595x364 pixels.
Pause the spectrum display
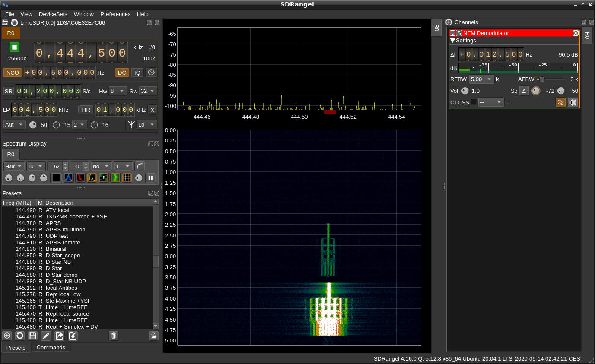(x=150, y=178)
